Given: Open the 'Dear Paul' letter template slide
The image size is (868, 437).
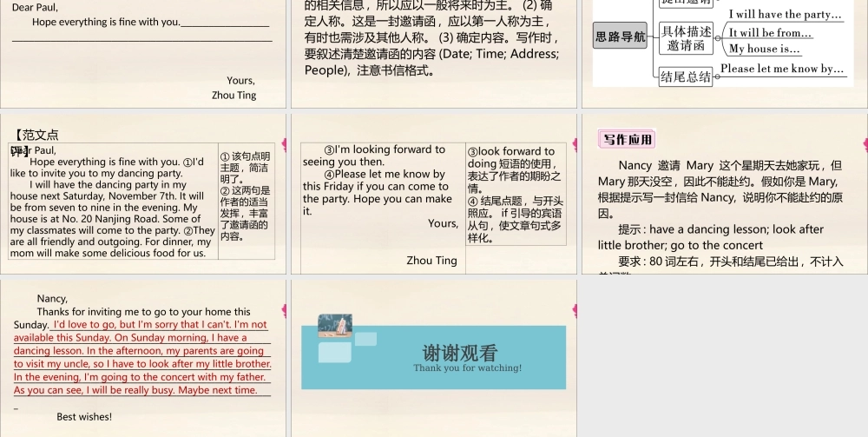Looking at the screenshot, I should [x=143, y=54].
